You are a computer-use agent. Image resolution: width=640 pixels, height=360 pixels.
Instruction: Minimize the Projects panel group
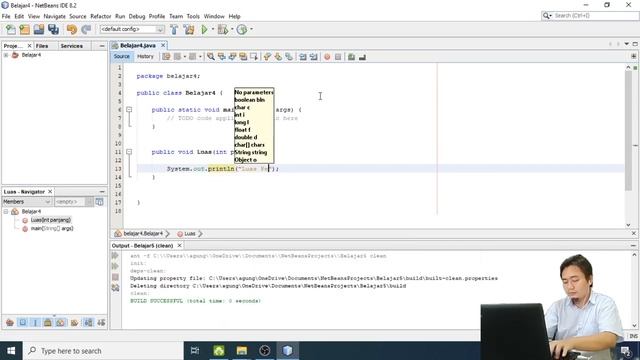click(102, 46)
